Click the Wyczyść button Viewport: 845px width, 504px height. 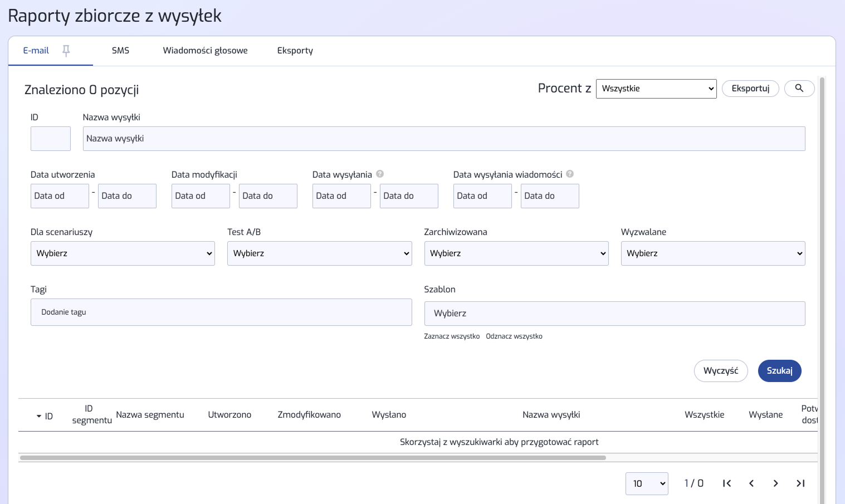pos(720,371)
